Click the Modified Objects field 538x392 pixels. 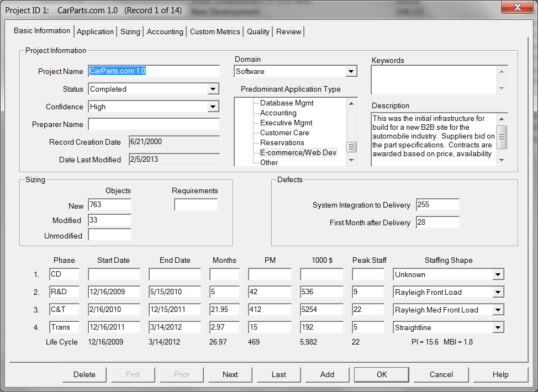pyautogui.click(x=110, y=220)
